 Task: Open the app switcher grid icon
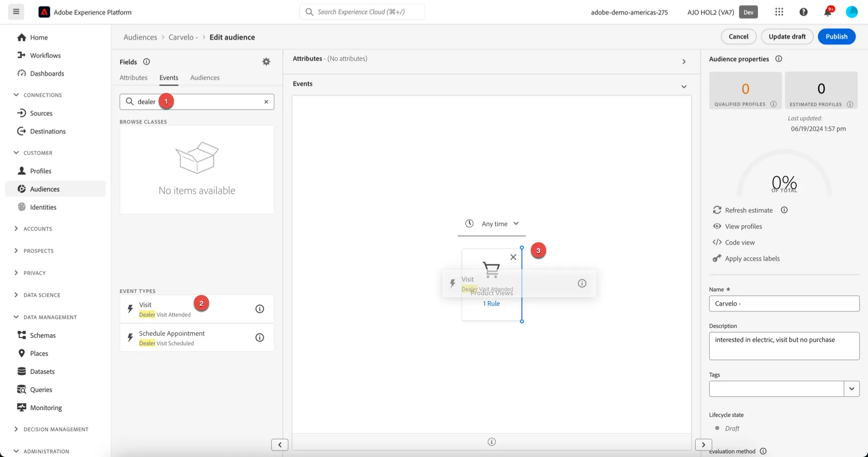779,12
